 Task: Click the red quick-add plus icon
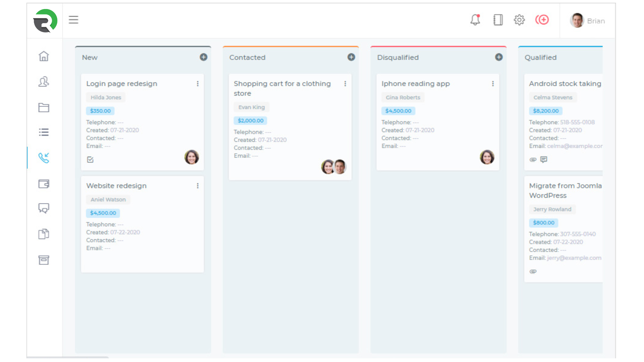542,20
